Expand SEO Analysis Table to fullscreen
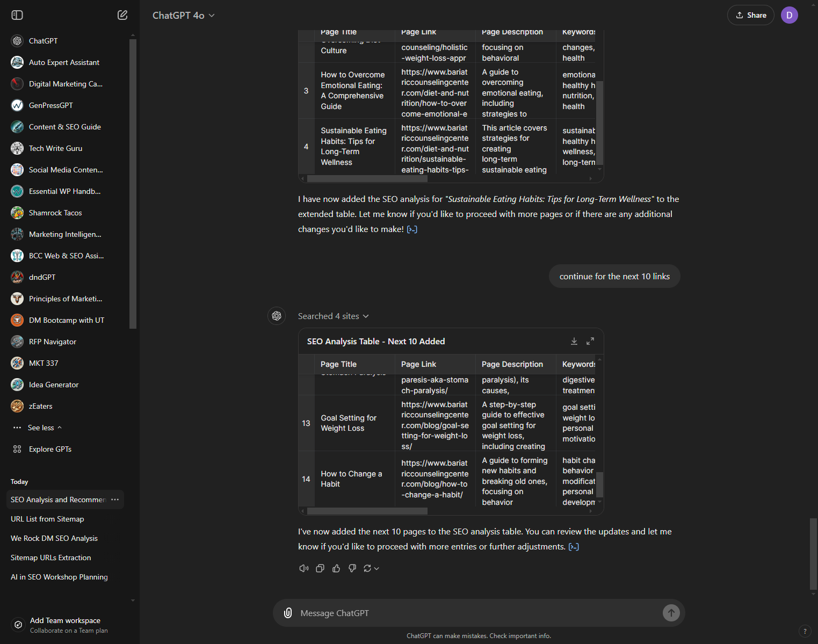This screenshot has width=818, height=644. click(590, 341)
